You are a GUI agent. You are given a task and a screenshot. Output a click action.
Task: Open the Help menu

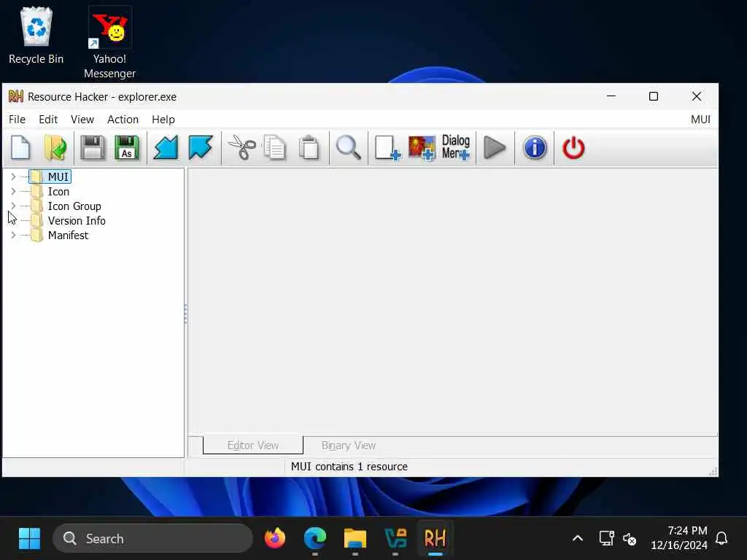163,120
